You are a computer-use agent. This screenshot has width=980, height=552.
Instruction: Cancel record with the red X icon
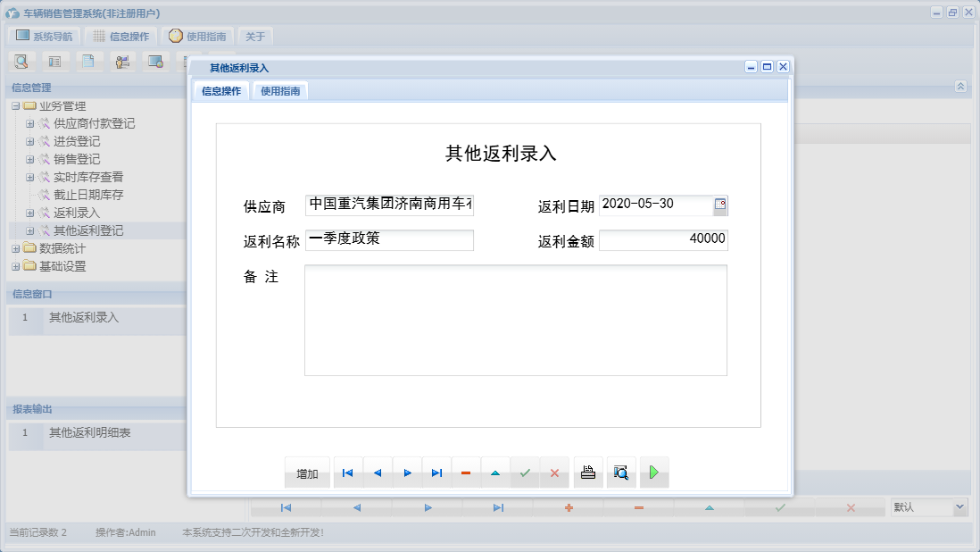click(x=554, y=473)
